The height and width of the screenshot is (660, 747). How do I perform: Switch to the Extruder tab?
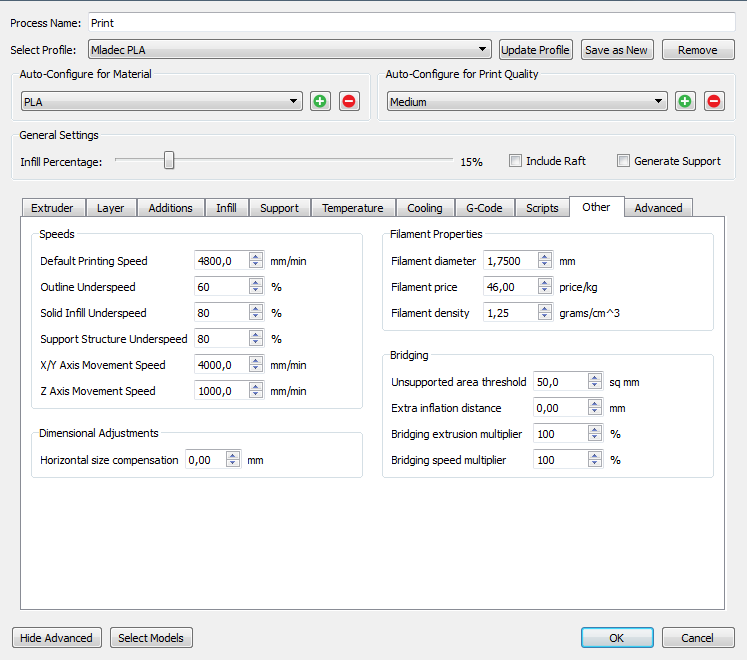coord(52,208)
